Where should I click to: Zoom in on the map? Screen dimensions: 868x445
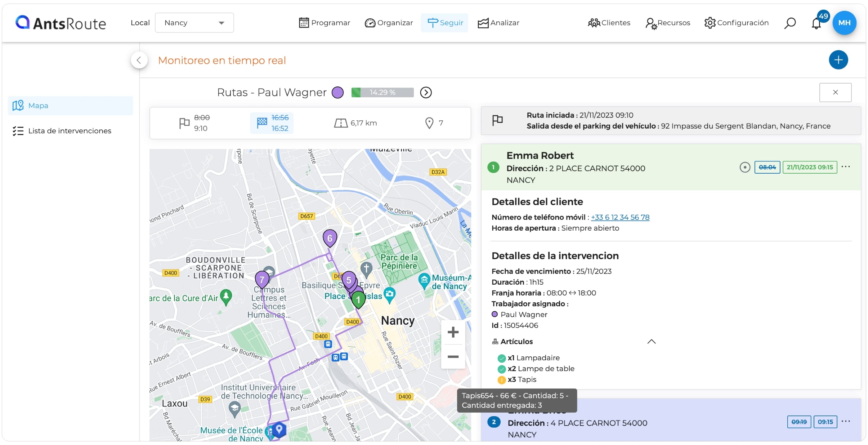[x=453, y=332]
